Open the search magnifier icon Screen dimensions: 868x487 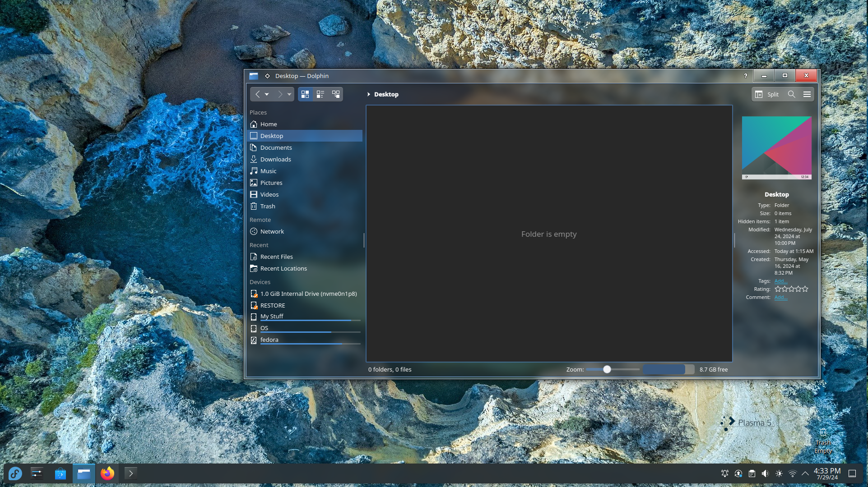click(x=791, y=94)
